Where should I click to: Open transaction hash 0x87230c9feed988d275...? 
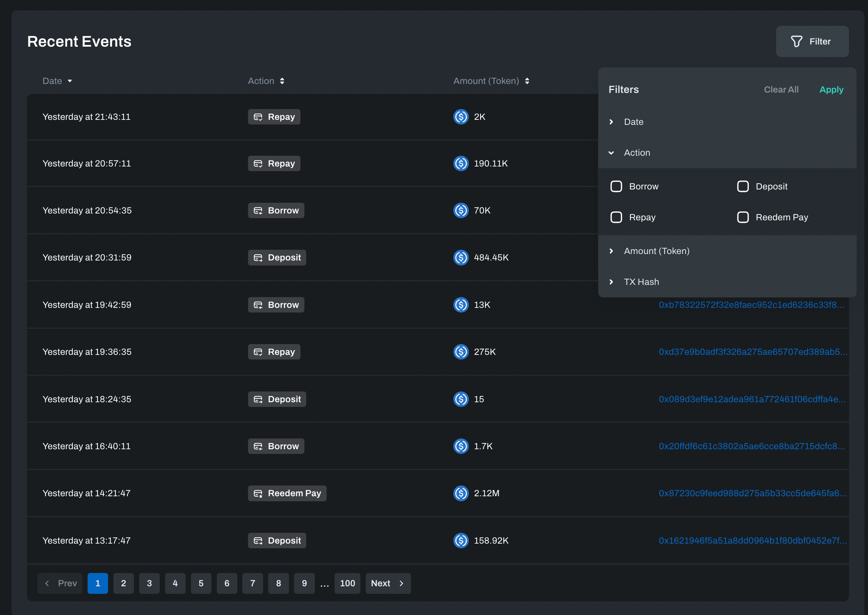[752, 493]
